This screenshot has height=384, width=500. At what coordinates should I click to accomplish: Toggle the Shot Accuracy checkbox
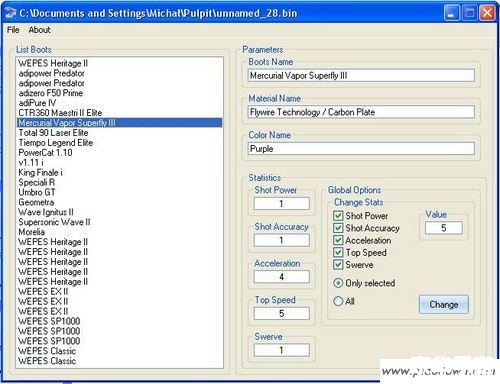pos(338,228)
